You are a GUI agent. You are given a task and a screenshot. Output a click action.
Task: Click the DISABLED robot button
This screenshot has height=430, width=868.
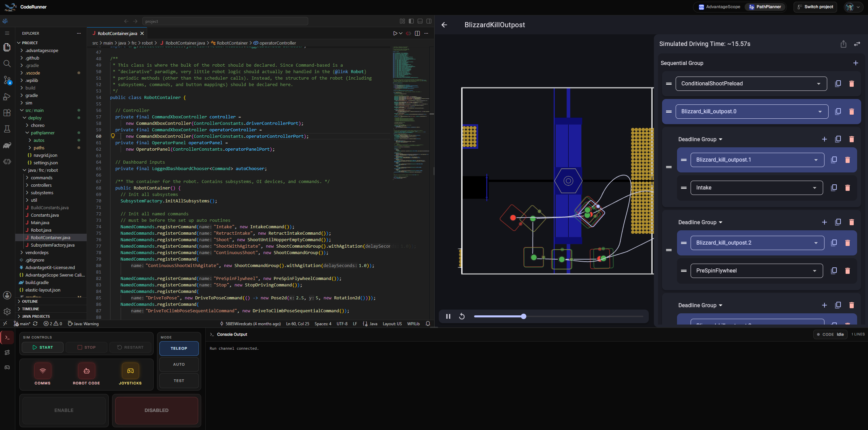pos(156,411)
